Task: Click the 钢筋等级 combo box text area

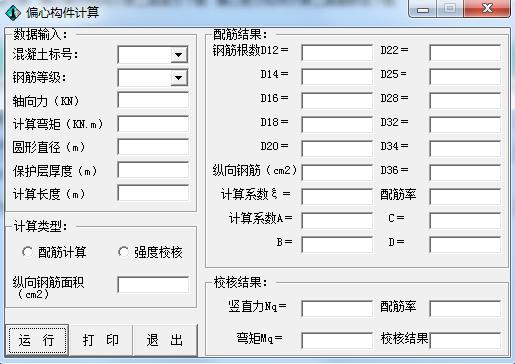Action: coord(145,78)
